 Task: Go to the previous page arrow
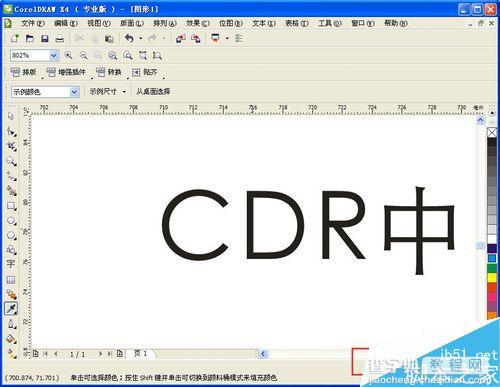(x=56, y=354)
